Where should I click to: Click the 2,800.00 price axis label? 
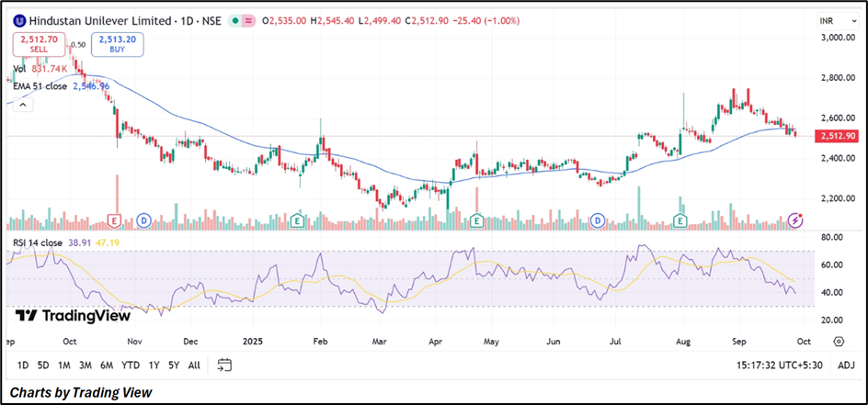(x=836, y=78)
